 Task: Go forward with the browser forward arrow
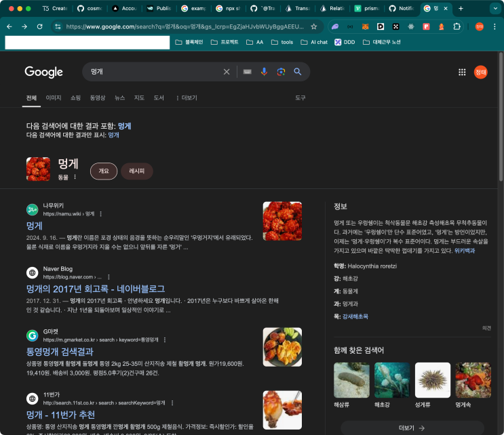coord(24,26)
